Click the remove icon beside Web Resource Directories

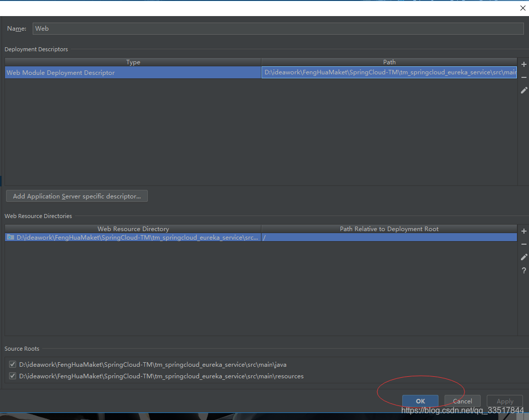pyautogui.click(x=523, y=244)
